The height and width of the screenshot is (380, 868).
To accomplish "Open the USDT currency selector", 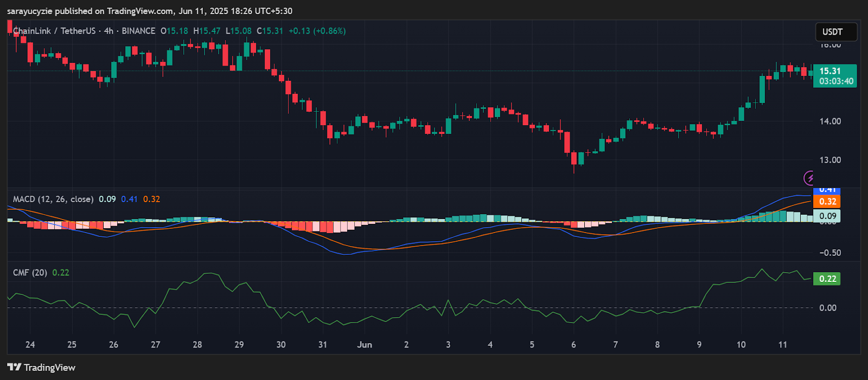I will 835,32.
